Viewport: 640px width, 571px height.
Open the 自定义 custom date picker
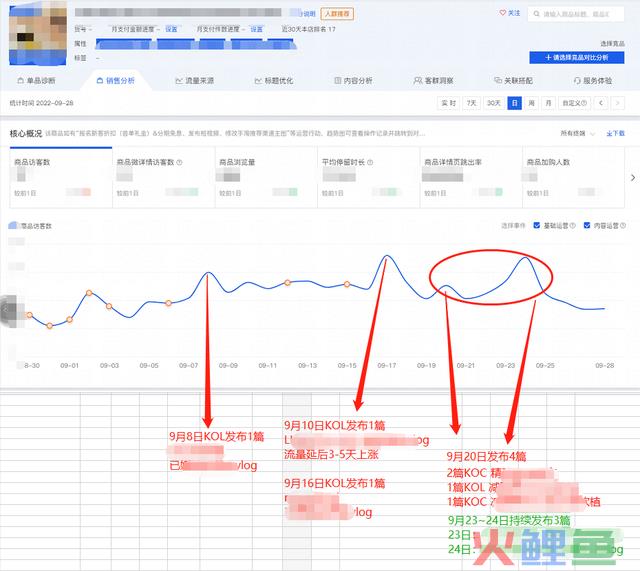(x=575, y=103)
